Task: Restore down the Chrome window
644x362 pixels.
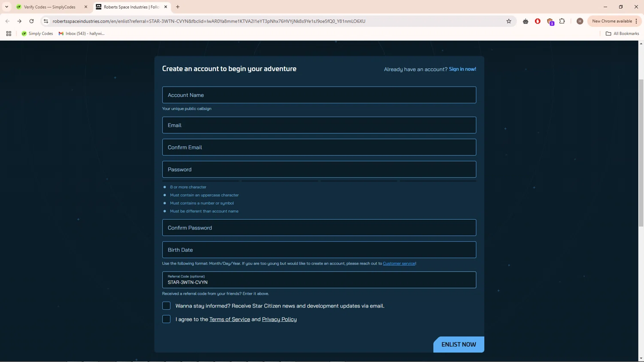Action: coord(621,7)
